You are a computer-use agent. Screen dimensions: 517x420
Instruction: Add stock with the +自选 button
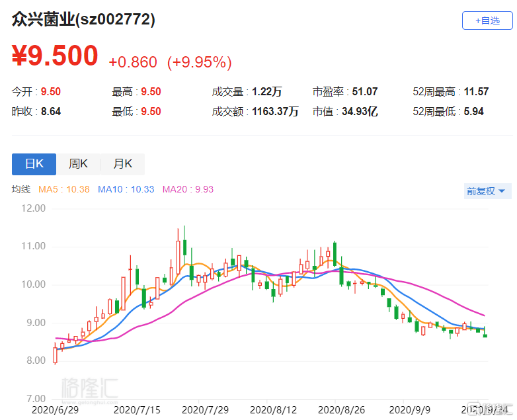pos(487,21)
